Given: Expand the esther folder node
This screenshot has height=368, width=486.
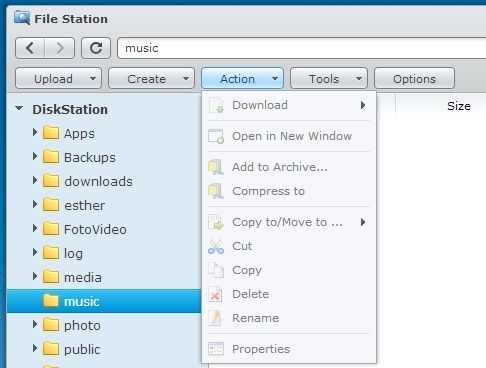Looking at the screenshot, I should tap(35, 204).
